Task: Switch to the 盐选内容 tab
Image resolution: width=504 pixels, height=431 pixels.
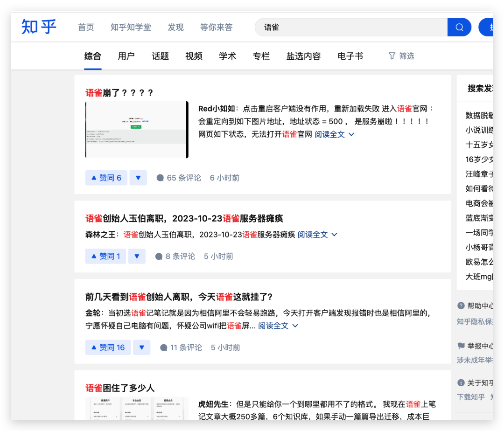Action: [x=303, y=56]
